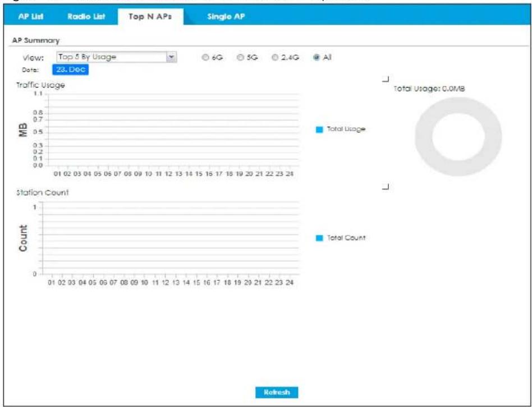Screen dimensions: 532x407
Task: Click hour 12 on Traffic Usage axis
Action: point(168,174)
